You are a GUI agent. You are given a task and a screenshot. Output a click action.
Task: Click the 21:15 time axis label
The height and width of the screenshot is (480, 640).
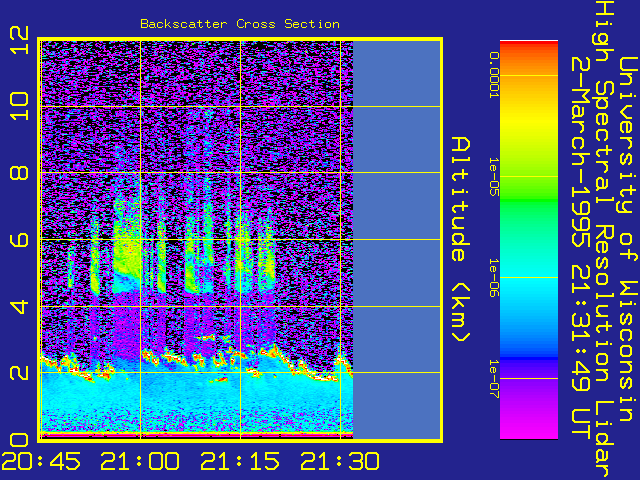[x=240, y=462]
